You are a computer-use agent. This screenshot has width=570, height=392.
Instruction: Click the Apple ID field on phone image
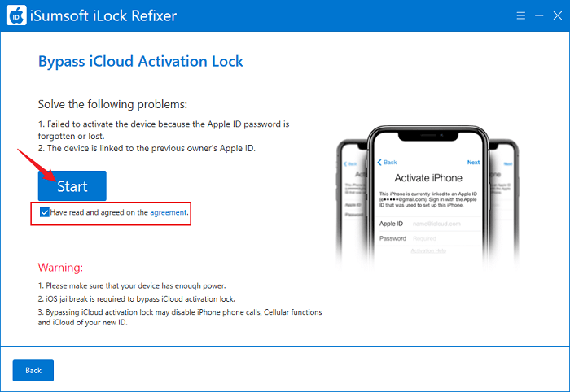point(440,223)
